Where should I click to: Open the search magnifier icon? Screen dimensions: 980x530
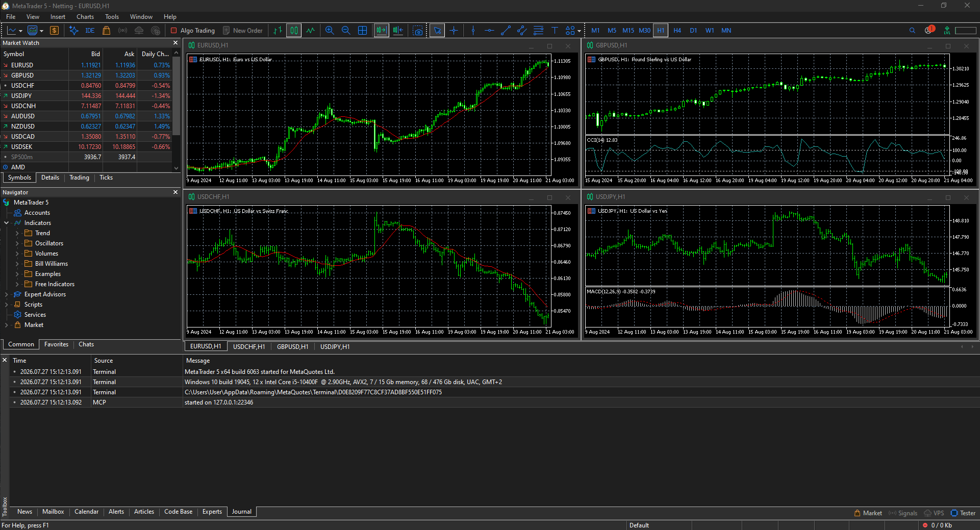tap(912, 31)
